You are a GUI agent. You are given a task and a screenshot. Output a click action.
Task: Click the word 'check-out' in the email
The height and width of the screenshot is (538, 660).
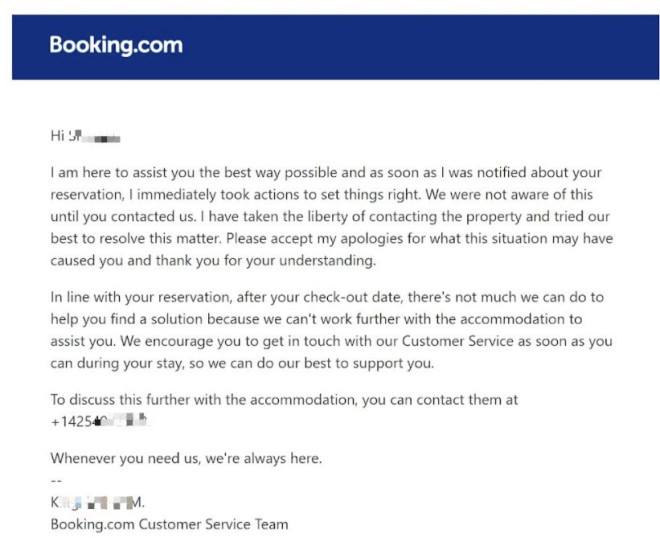click(332, 297)
